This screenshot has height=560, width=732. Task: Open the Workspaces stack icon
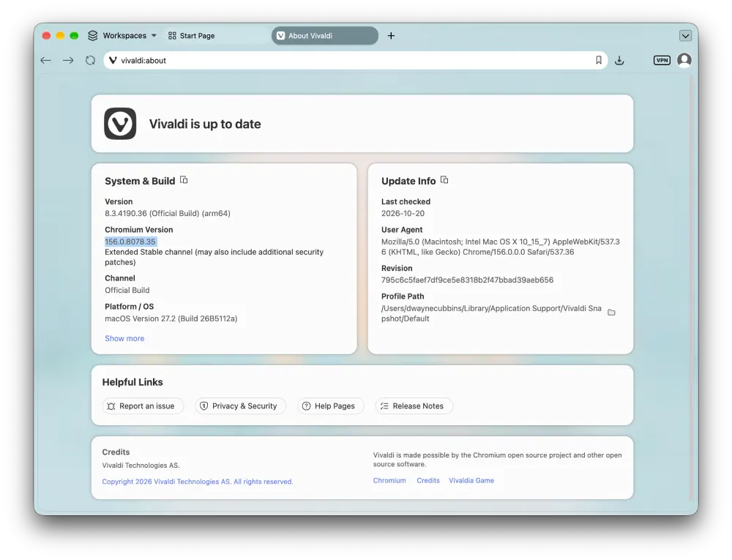tap(93, 35)
